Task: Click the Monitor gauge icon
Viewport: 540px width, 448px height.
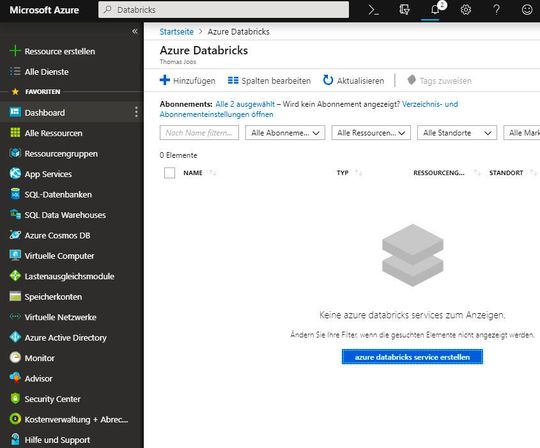Action: click(15, 357)
